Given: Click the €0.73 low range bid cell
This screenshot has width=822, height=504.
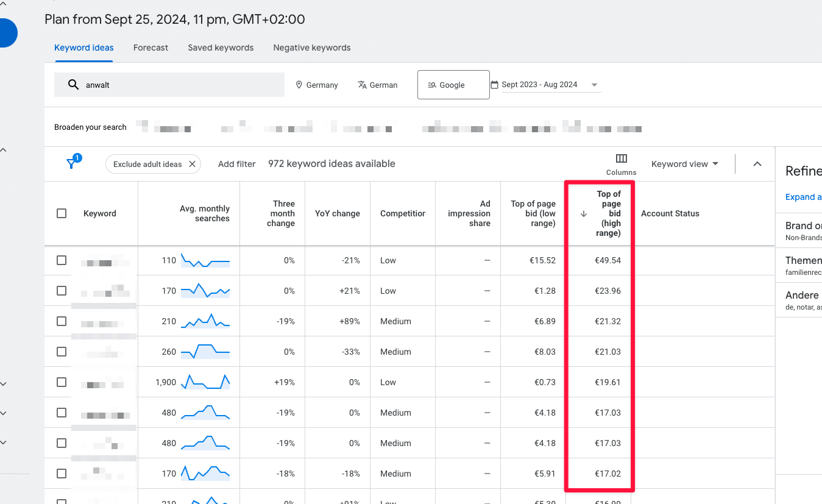Looking at the screenshot, I should (545, 382).
